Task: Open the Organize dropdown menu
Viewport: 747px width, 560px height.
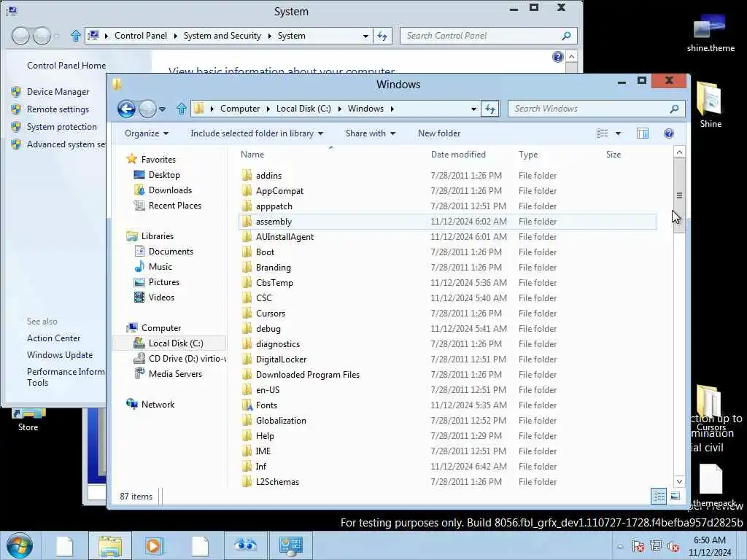Action: point(146,133)
